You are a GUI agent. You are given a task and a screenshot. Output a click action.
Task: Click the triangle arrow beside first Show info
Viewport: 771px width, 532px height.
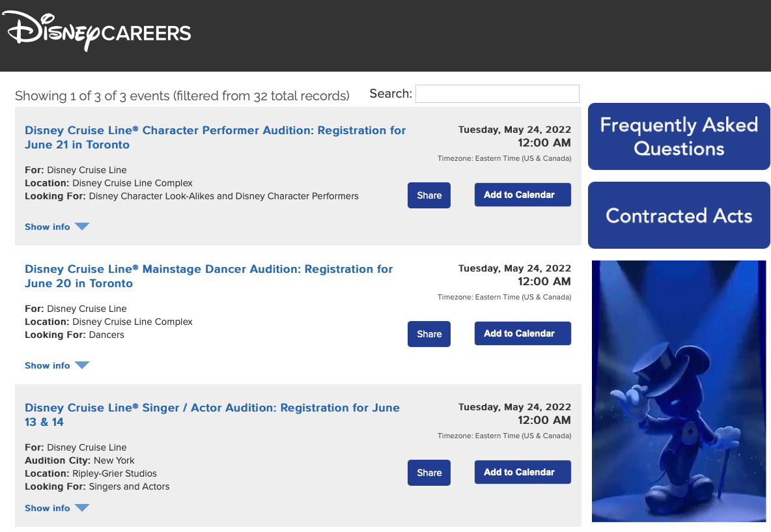(x=82, y=226)
